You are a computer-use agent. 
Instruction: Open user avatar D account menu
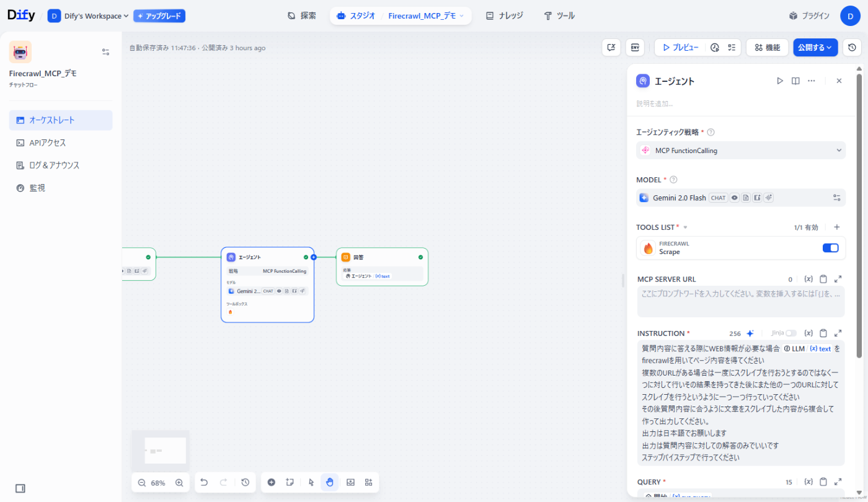pos(850,16)
